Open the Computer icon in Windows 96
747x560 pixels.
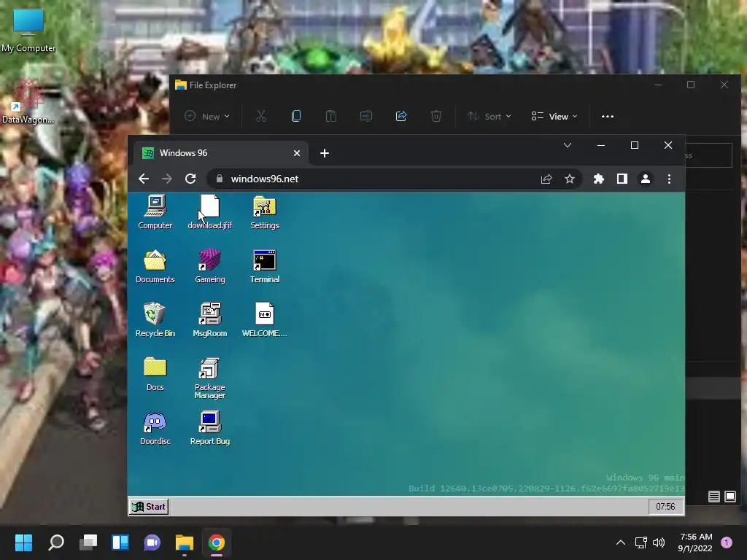(155, 211)
